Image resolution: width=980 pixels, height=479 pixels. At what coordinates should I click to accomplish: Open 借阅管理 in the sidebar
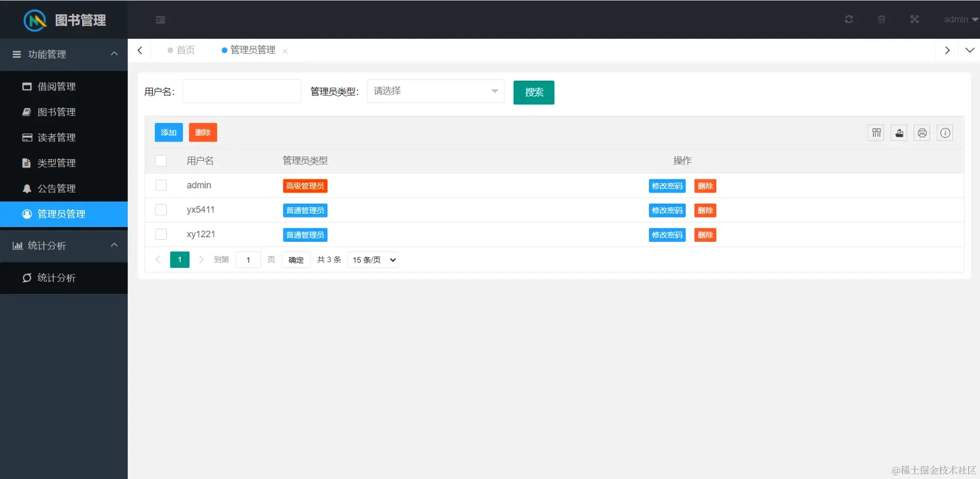click(64, 86)
